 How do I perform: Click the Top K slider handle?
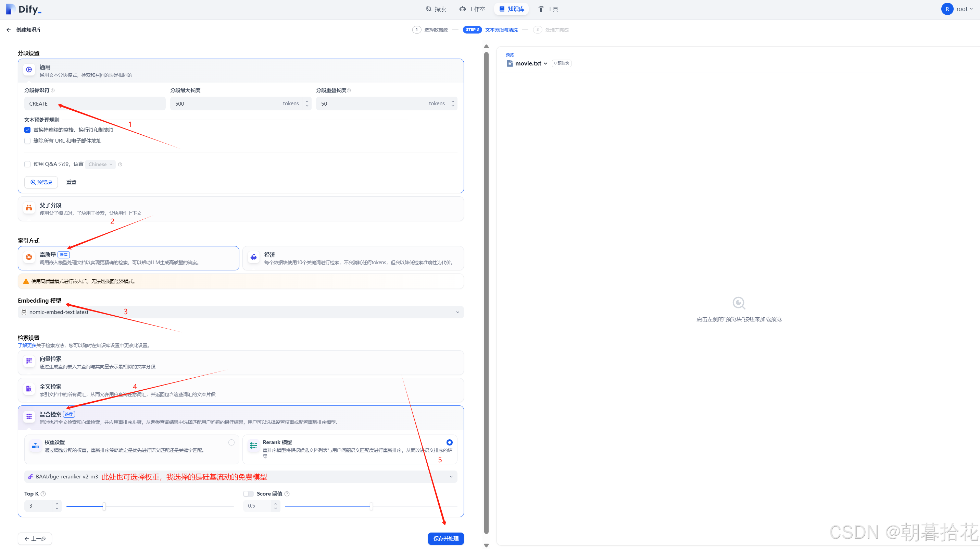104,507
